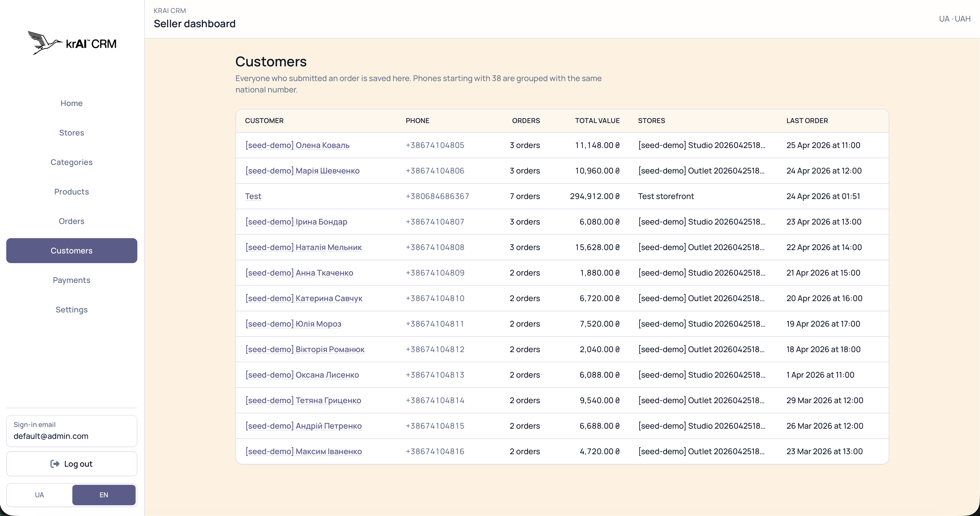Open customer Андрій Петренко
The height and width of the screenshot is (516, 980).
[303, 426]
